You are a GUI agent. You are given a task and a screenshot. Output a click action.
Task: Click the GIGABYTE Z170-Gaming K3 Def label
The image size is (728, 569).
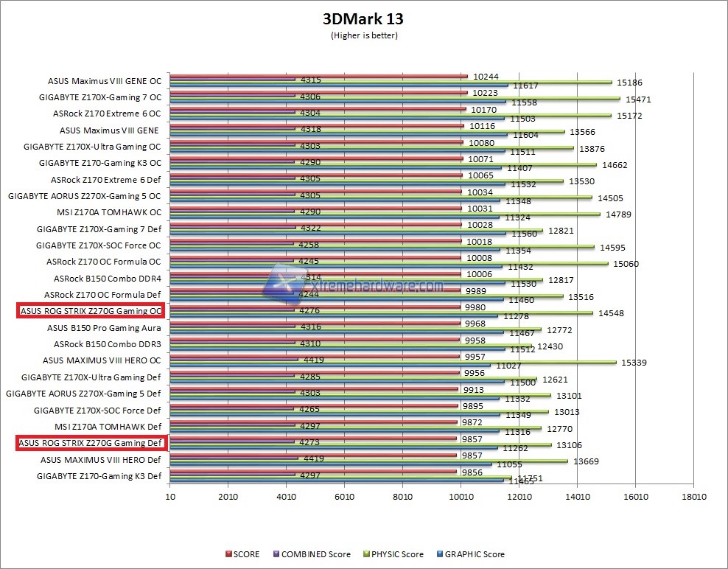(99, 476)
